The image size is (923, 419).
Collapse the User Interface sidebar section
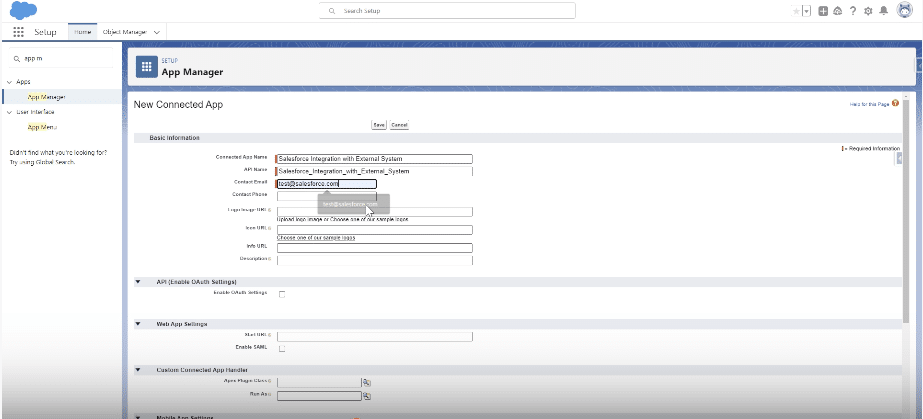coord(10,112)
